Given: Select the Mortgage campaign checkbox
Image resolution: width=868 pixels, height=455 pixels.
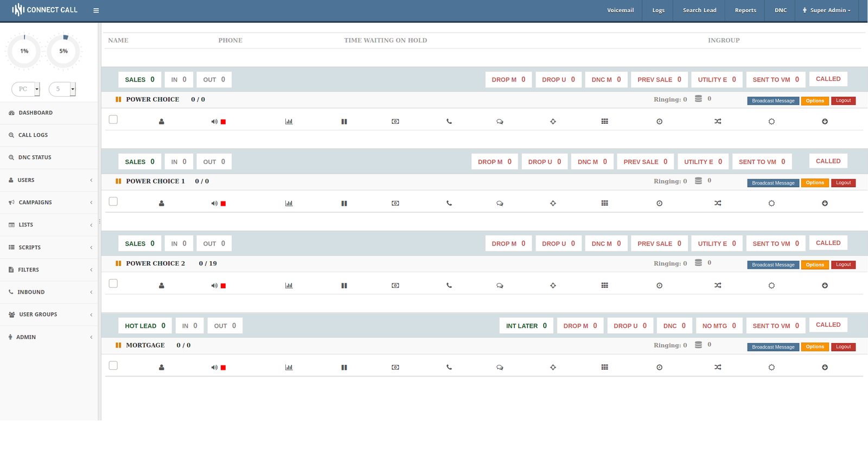Looking at the screenshot, I should click(113, 365).
